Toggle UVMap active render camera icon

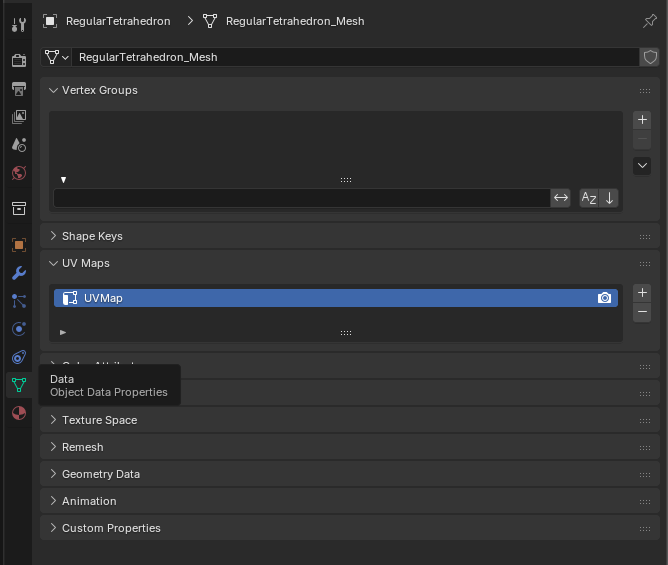click(x=604, y=298)
